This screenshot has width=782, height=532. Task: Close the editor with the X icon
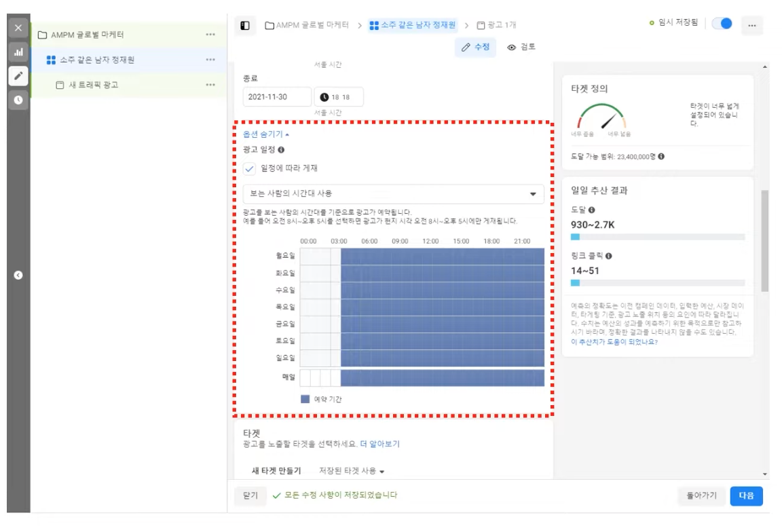18,28
